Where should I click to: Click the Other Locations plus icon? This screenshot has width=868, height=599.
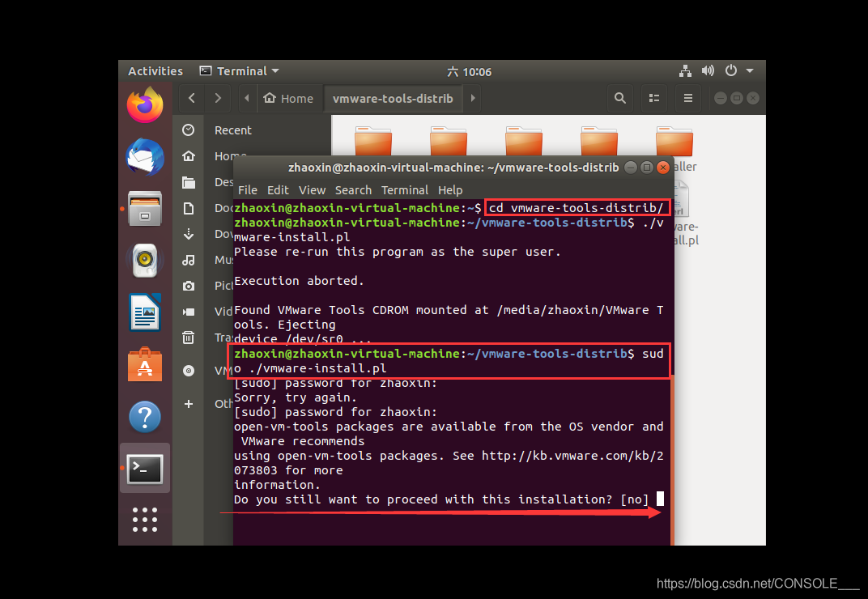pos(188,404)
